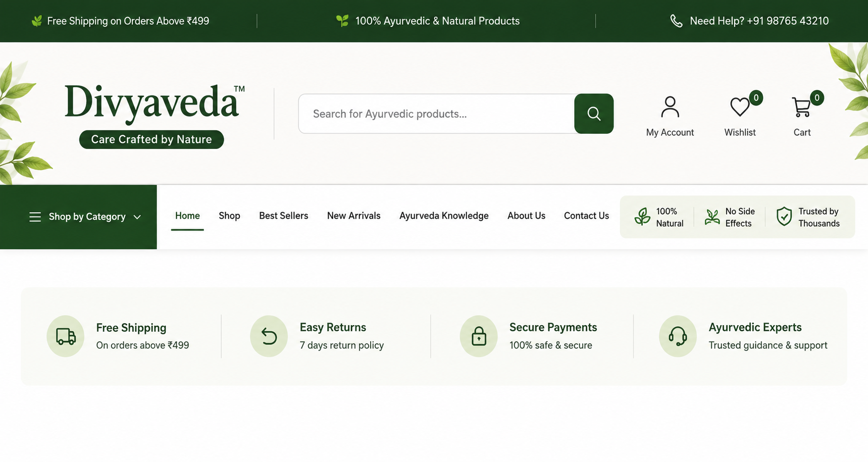Open Best Sellers page
The width and height of the screenshot is (868, 462).
(283, 216)
